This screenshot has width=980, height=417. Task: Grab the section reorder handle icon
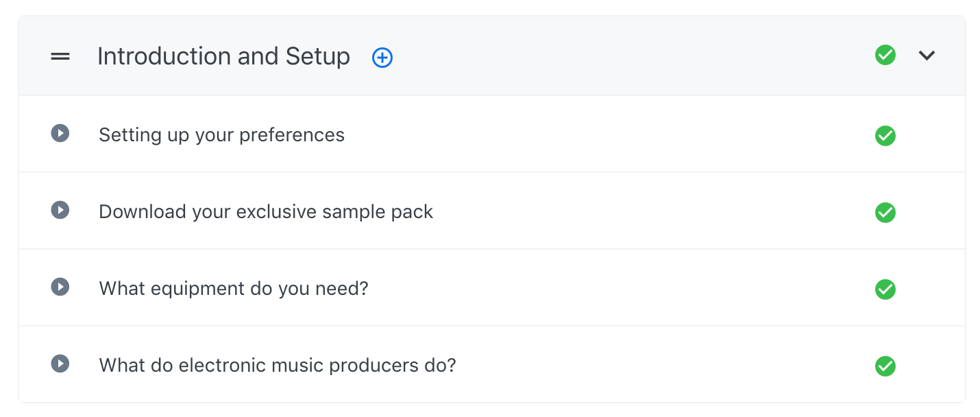click(60, 57)
